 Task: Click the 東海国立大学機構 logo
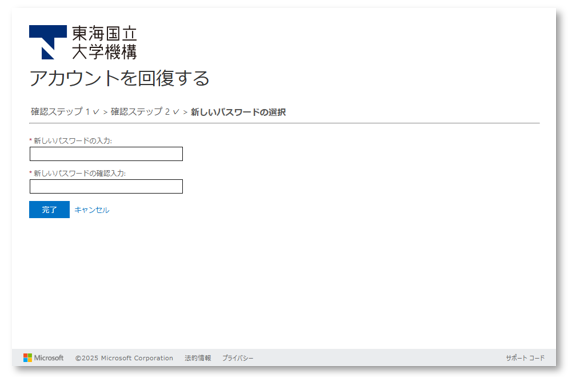pos(83,42)
